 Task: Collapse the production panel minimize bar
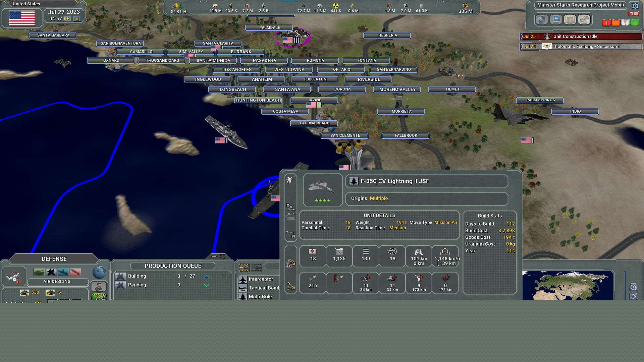[214, 256]
